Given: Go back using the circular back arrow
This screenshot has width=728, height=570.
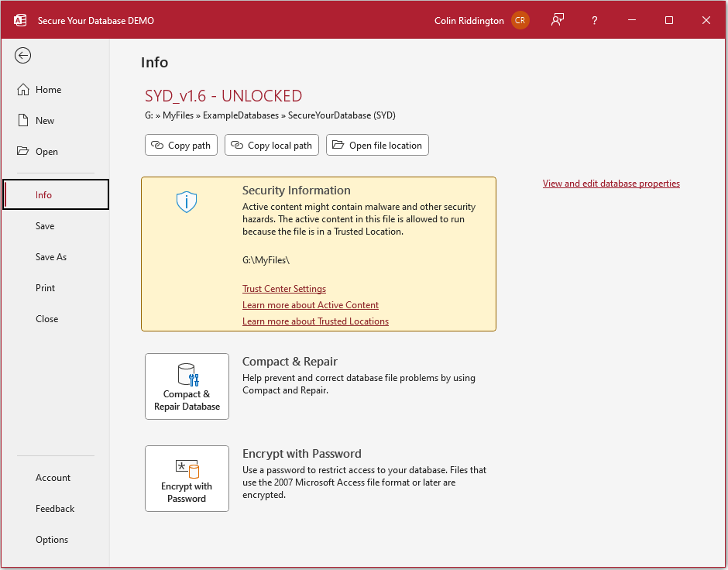Looking at the screenshot, I should [22, 56].
